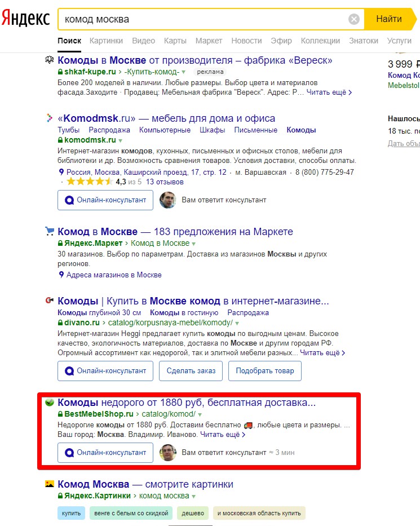Open Комод в Москве 183 предложения link
Viewport: 420px width, 526px height.
click(175, 232)
